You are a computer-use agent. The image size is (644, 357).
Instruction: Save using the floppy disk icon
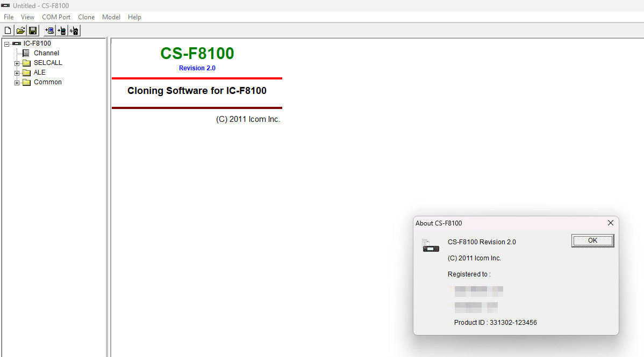33,31
